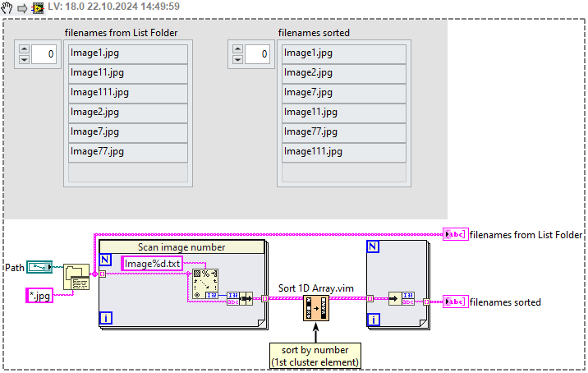Click the 'filenames sorted' front panel caption
The height and width of the screenshot is (373, 588).
314,33
